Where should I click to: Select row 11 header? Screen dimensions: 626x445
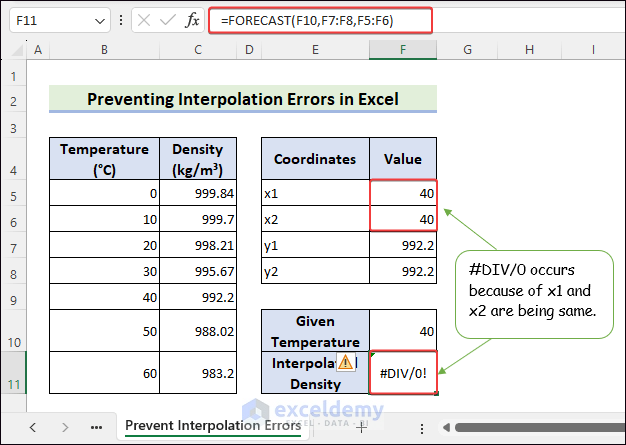pos(14,373)
